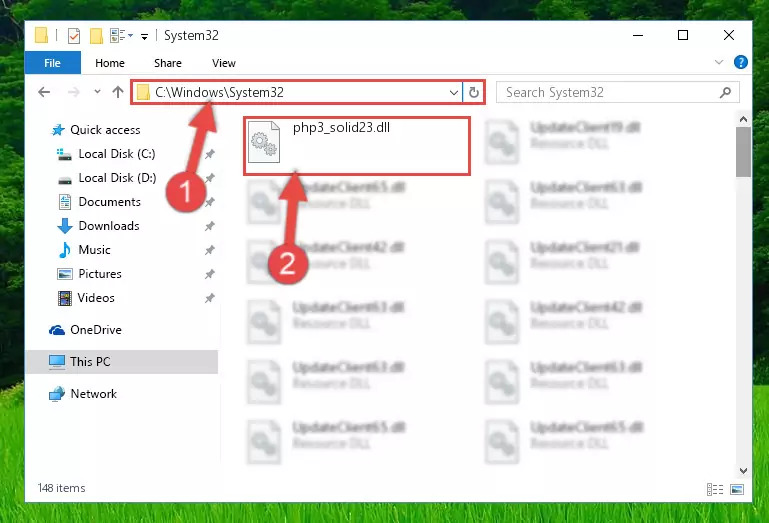Click the 148 items status text
The height and width of the screenshot is (523, 769).
pyautogui.click(x=61, y=488)
